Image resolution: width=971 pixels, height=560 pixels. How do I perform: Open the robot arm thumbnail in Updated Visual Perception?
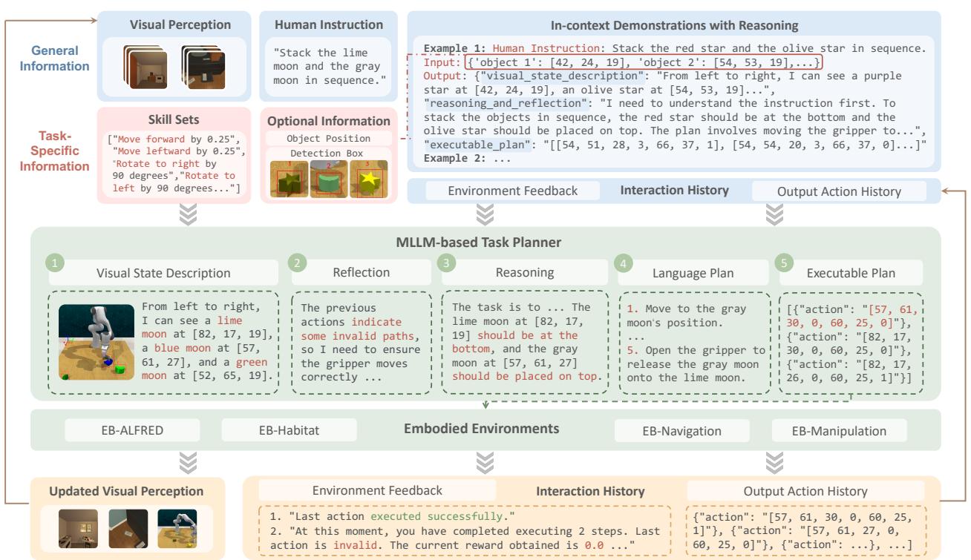[x=177, y=527]
